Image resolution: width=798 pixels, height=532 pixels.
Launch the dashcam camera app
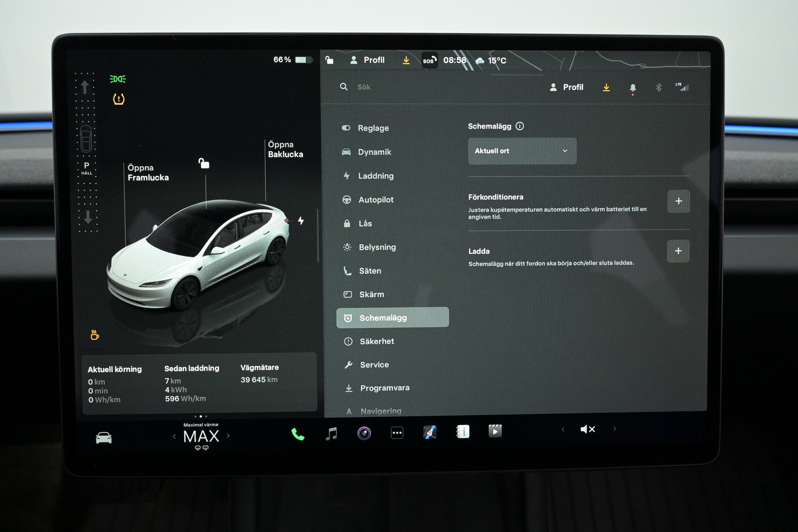pos(364,433)
